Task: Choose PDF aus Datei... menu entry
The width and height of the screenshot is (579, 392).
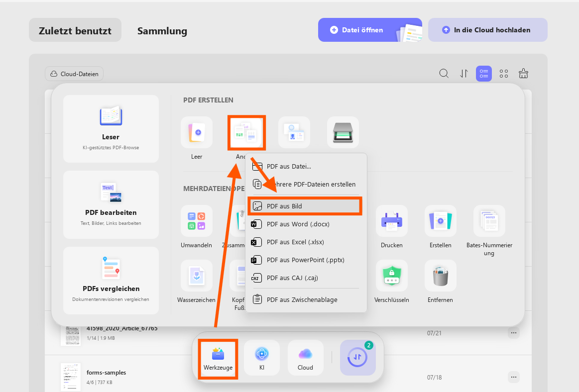Action: [x=306, y=167]
